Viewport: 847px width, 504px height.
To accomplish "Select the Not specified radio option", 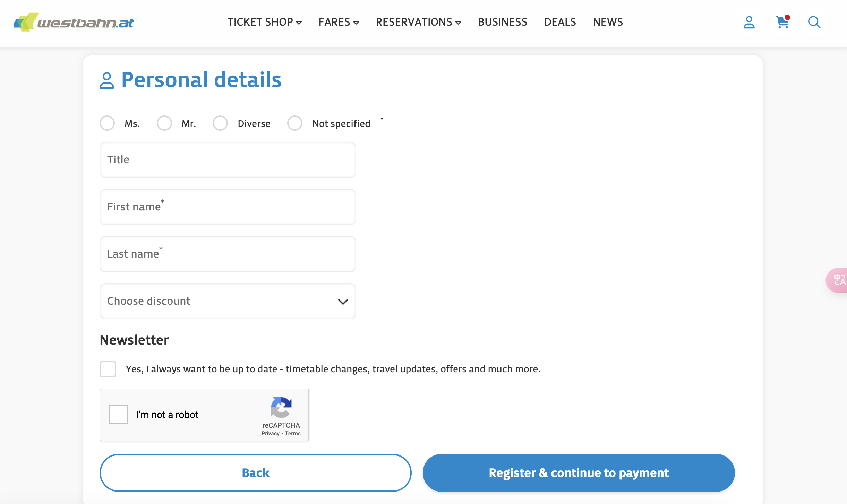I will 295,123.
